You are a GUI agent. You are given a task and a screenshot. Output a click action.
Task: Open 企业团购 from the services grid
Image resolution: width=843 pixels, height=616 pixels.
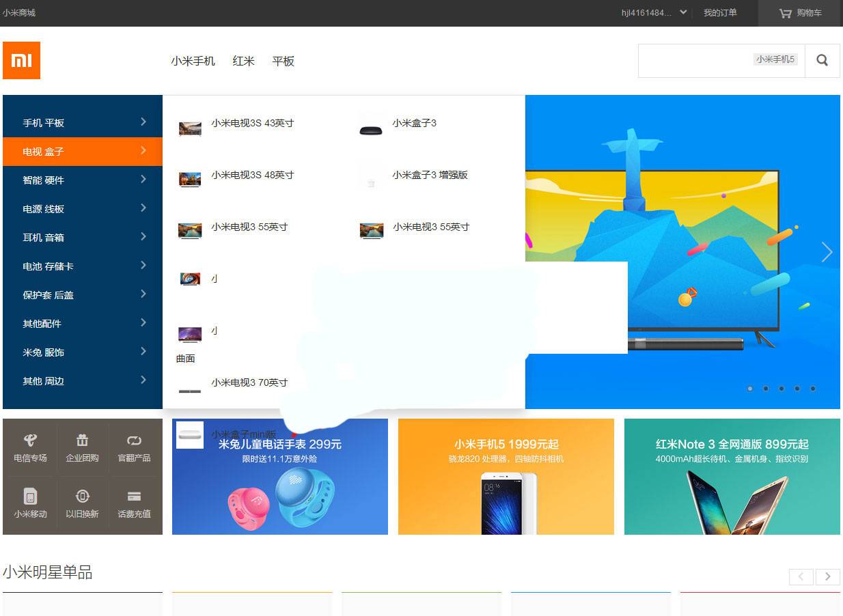pyautogui.click(x=82, y=447)
